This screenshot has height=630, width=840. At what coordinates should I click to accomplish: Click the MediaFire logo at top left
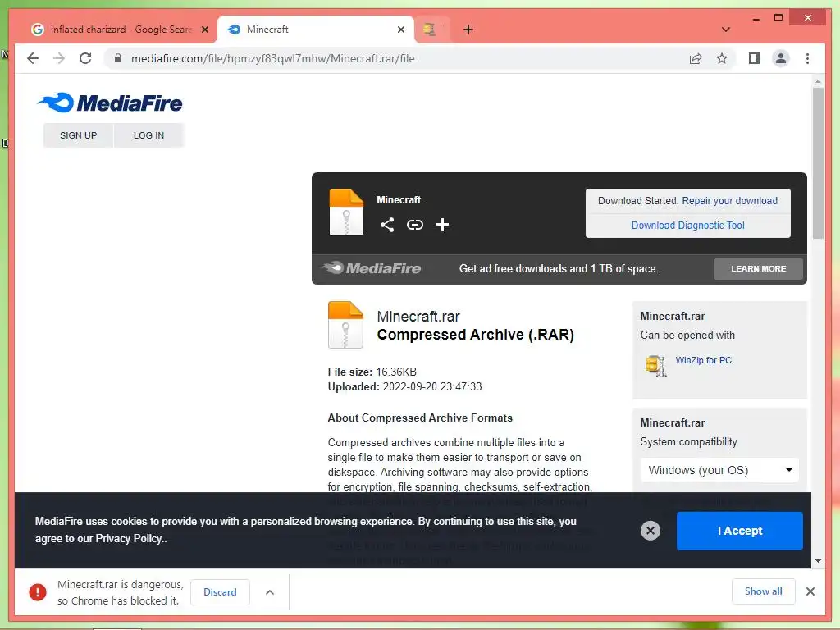110,103
